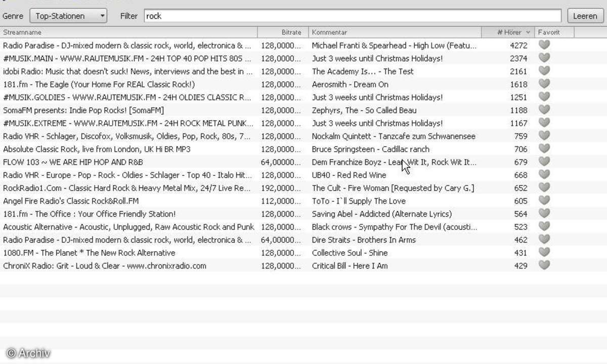Click comment ToTo - I`ll Supply The Love
The width and height of the screenshot is (607, 364).
click(359, 201)
